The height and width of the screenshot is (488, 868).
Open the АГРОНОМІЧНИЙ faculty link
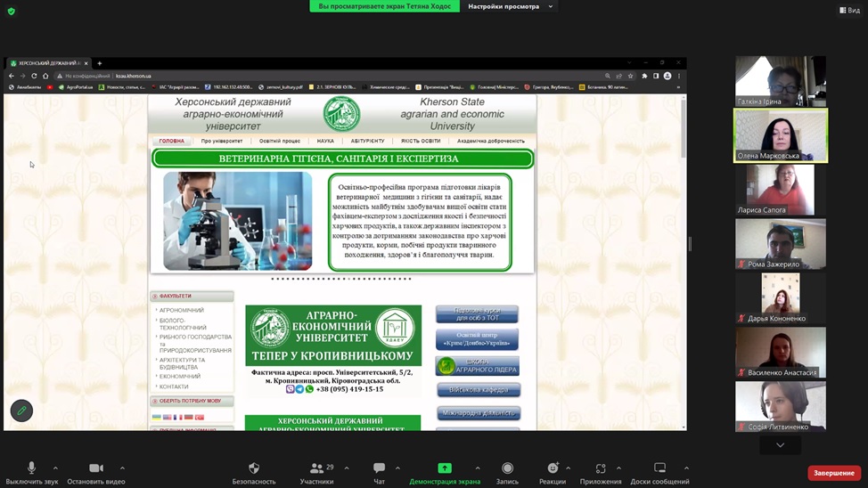(182, 311)
